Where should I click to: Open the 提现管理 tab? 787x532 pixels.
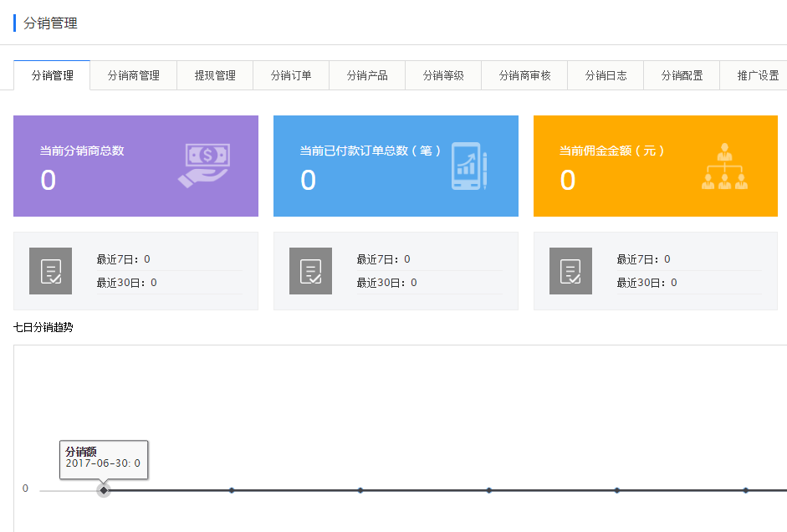[214, 74]
